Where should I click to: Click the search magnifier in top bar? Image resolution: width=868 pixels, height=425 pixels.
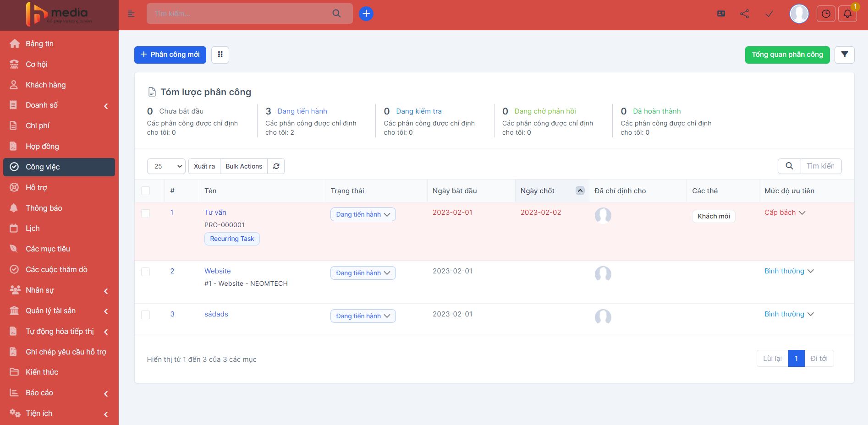click(336, 13)
